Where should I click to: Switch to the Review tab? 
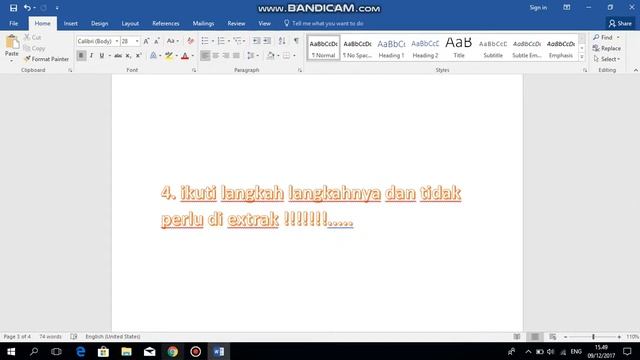(x=236, y=24)
